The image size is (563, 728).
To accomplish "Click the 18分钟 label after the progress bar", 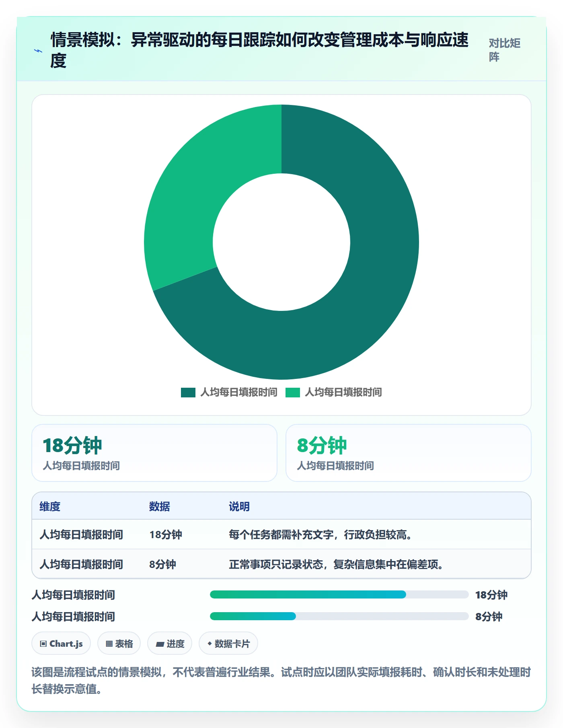I will (x=491, y=595).
